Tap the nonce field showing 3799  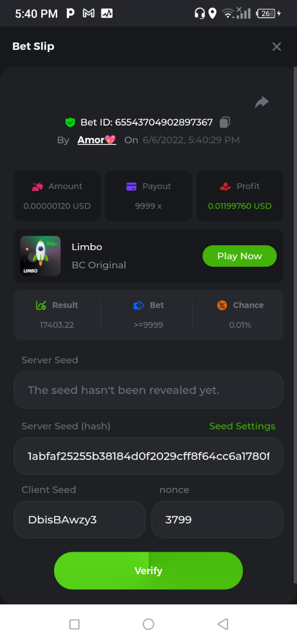[x=217, y=519]
